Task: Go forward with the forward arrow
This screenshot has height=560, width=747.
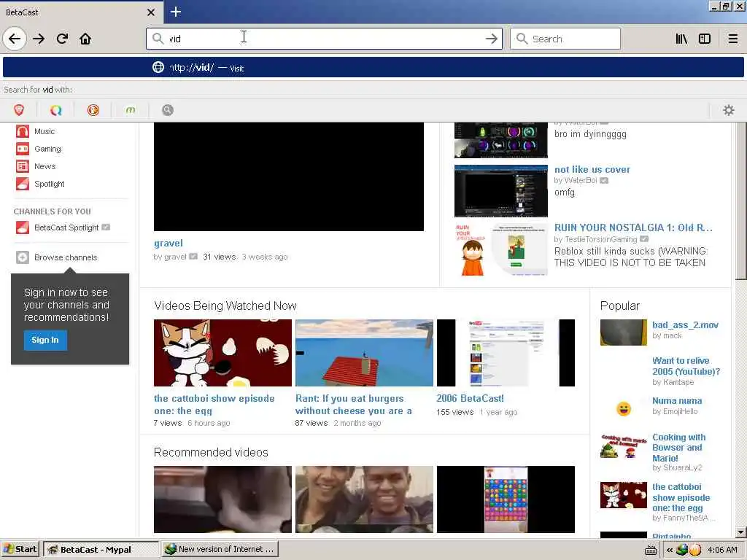Action: [39, 39]
